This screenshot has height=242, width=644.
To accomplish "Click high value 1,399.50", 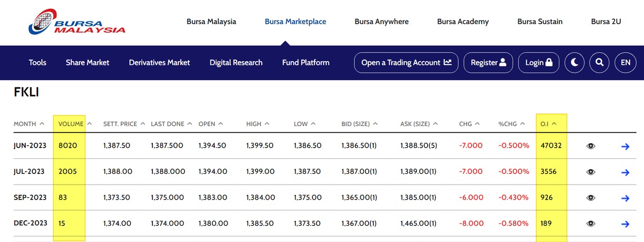I will pyautogui.click(x=260, y=145).
